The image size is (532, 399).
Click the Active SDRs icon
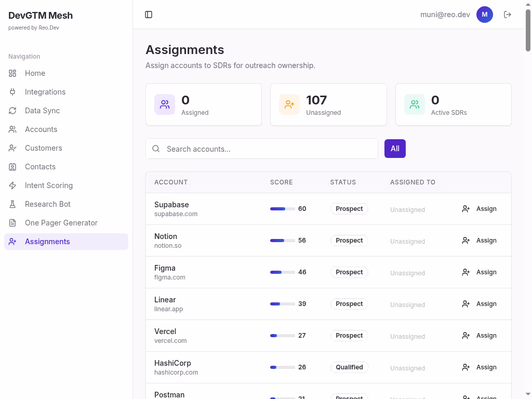pos(414,104)
